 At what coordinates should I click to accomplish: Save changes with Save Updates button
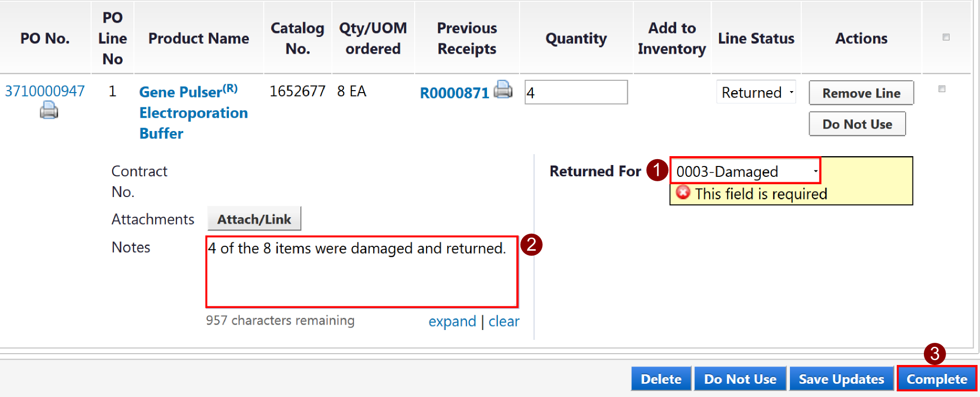(841, 379)
